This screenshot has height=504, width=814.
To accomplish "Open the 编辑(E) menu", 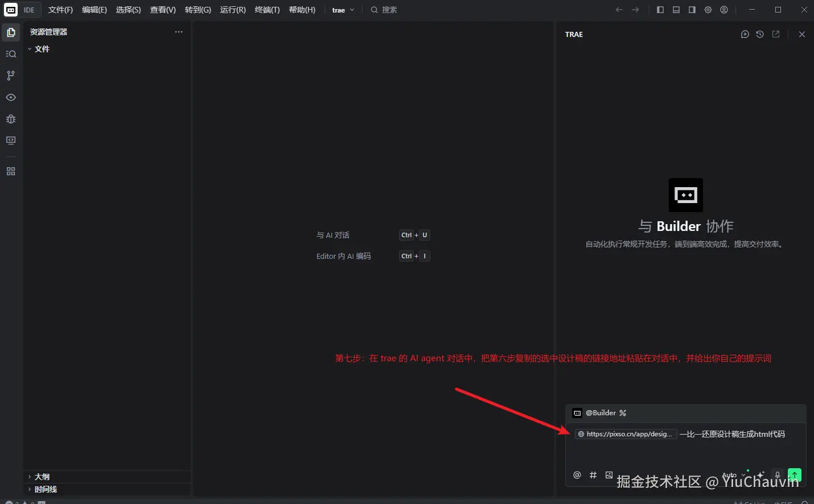I will tap(94, 10).
